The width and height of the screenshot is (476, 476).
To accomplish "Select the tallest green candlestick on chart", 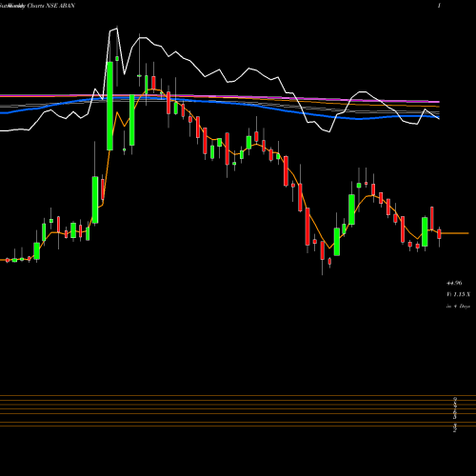I will click(109, 106).
